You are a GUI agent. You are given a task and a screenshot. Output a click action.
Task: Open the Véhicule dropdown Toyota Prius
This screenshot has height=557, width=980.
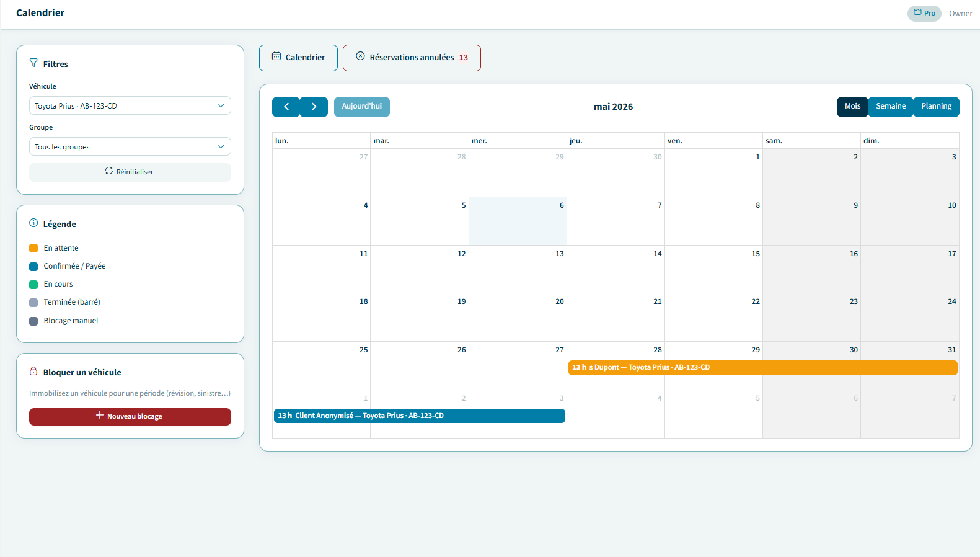[130, 105]
